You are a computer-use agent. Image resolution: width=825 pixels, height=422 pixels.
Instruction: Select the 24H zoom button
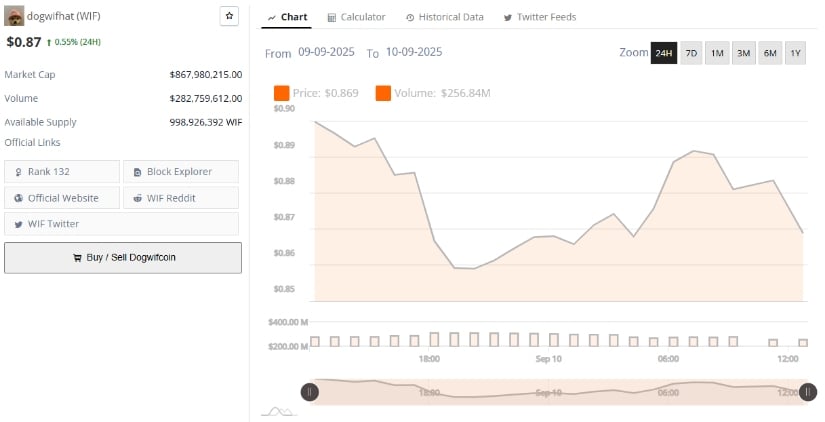[x=664, y=53]
